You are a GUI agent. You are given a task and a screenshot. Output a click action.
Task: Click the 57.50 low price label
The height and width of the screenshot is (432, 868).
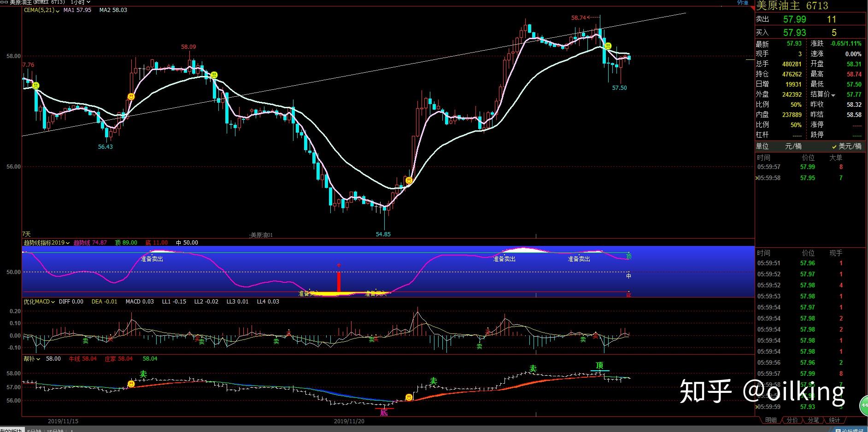tap(619, 88)
